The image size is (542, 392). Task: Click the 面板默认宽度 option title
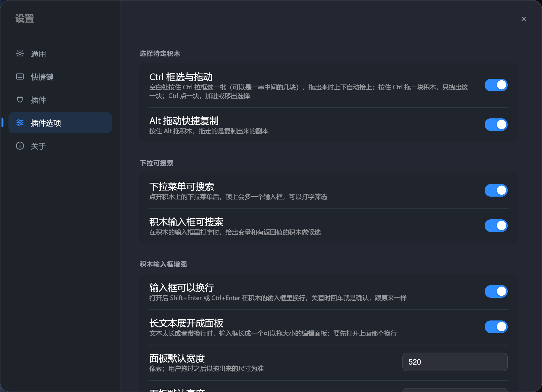[177, 358]
